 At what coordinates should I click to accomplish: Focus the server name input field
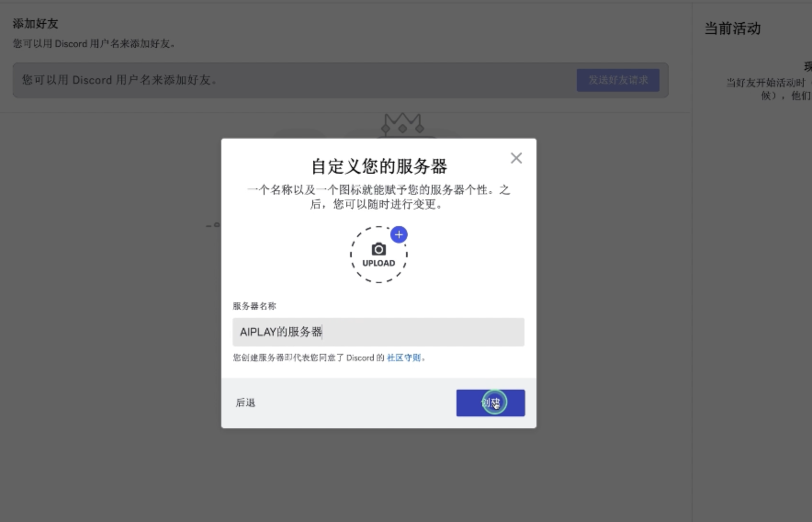[x=378, y=332]
